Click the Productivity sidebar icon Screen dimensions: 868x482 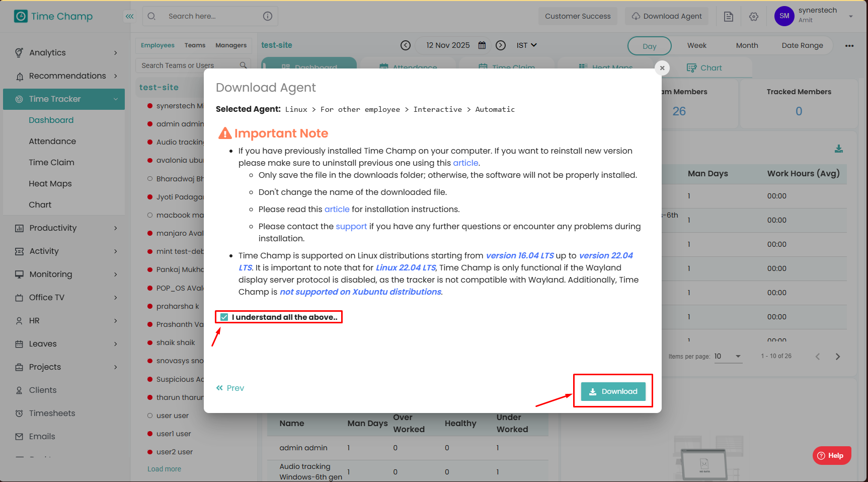(x=19, y=228)
